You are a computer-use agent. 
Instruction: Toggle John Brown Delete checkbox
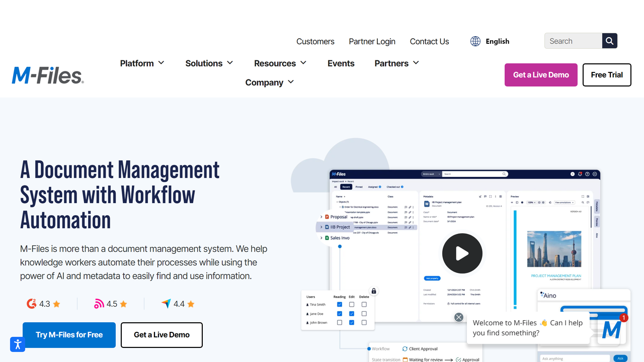point(364,323)
